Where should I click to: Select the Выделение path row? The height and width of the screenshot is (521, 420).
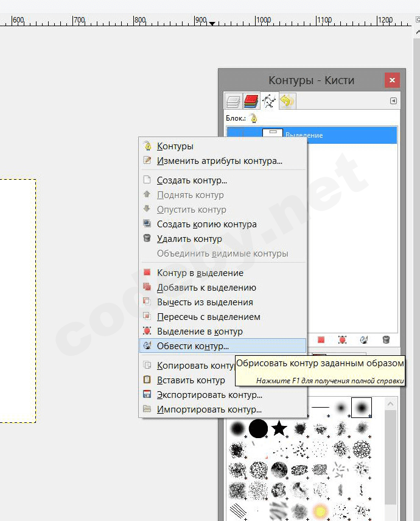tap(312, 135)
